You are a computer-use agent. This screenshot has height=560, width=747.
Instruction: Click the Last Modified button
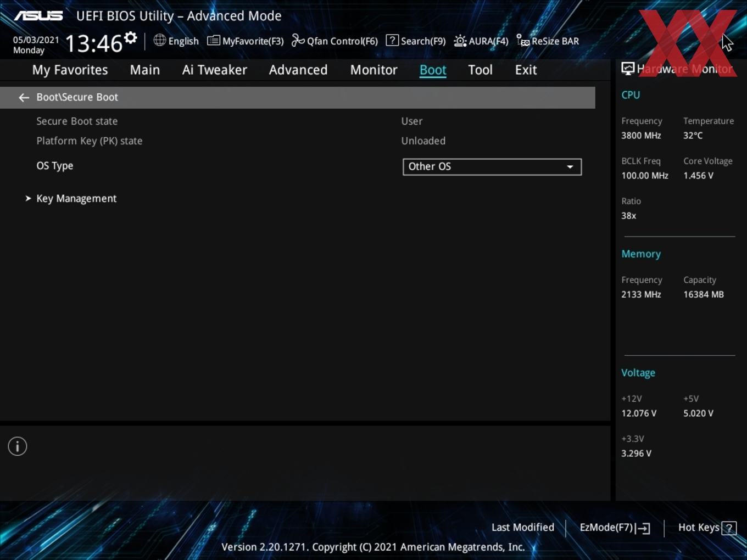click(523, 528)
